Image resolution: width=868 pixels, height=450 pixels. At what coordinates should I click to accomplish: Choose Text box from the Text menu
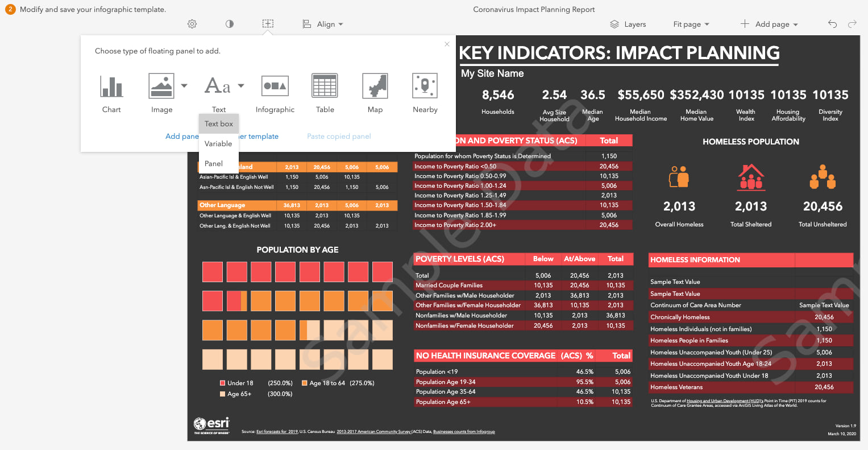(219, 123)
